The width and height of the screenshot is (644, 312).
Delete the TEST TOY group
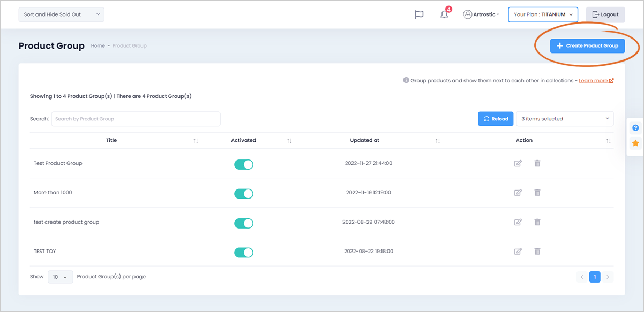pos(537,252)
